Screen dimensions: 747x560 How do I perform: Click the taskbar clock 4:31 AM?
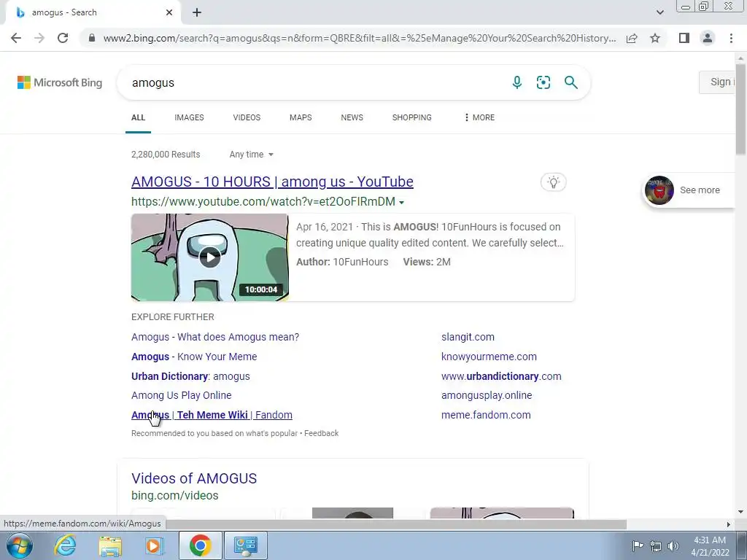click(x=710, y=546)
